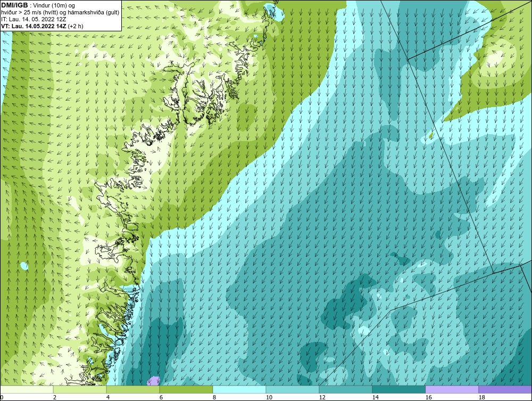Click the 16–18 m/s light purple legend swatch
Image resolution: width=532 pixels, height=401 pixels.
tap(452, 389)
